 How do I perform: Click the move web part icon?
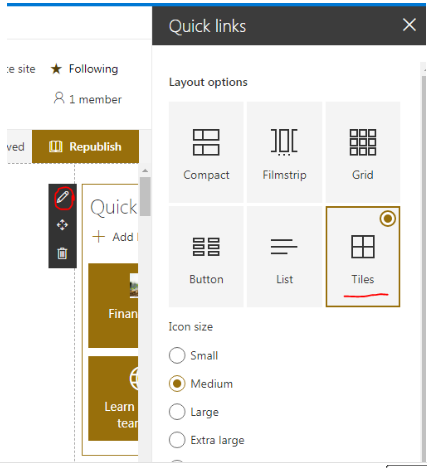62,225
